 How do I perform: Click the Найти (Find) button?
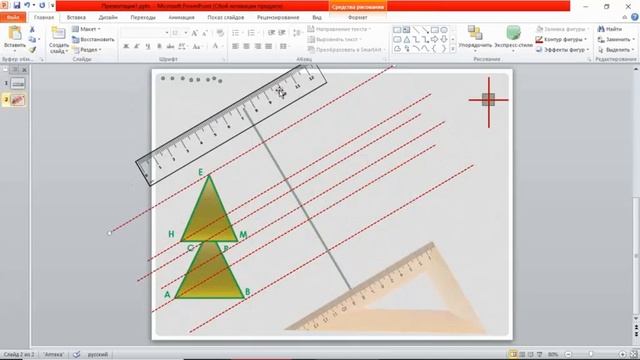click(x=610, y=29)
